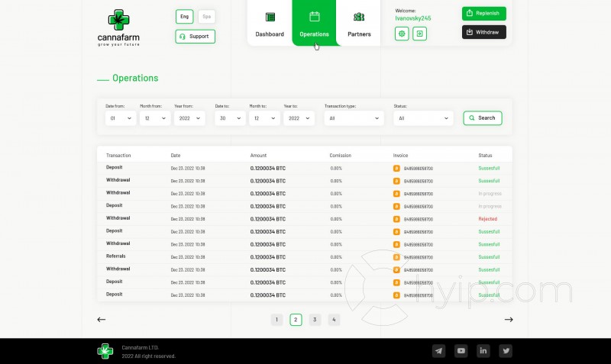Go to previous page arrow

click(x=102, y=320)
